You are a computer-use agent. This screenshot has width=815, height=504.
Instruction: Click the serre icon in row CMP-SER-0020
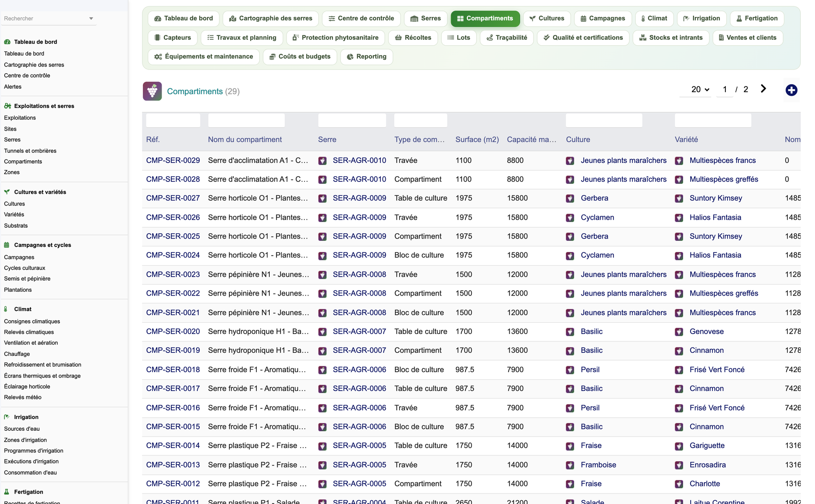pyautogui.click(x=322, y=332)
